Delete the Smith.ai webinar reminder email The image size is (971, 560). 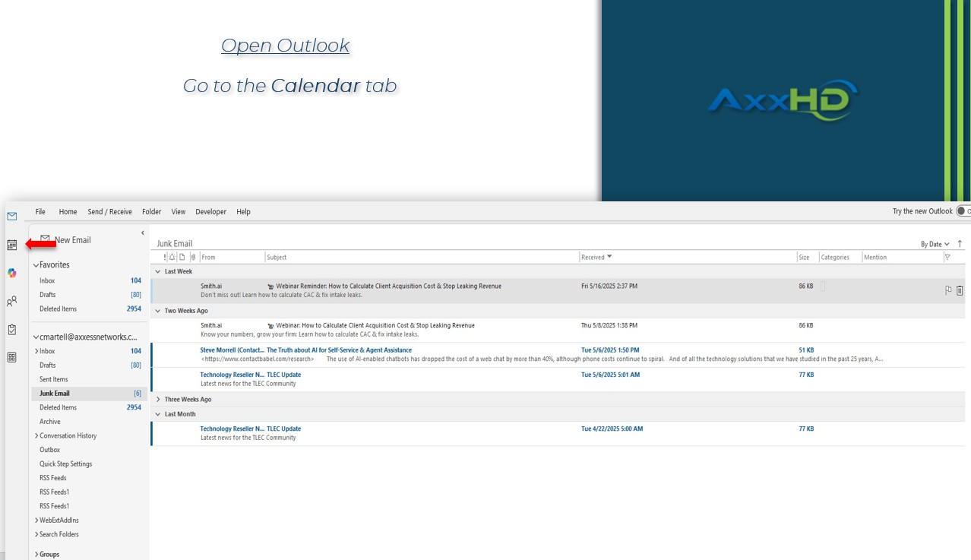click(x=960, y=290)
